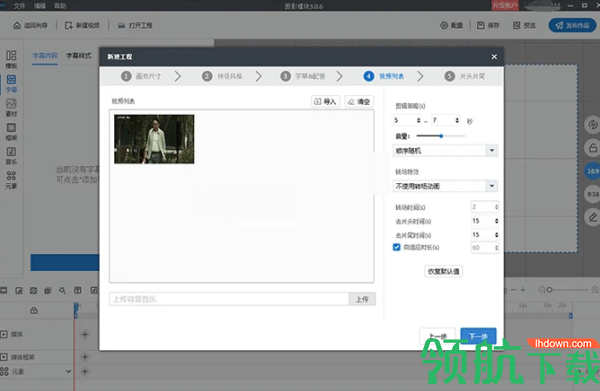Click the 媒体 track play icon
This screenshot has height=391, width=600.
click(4, 334)
